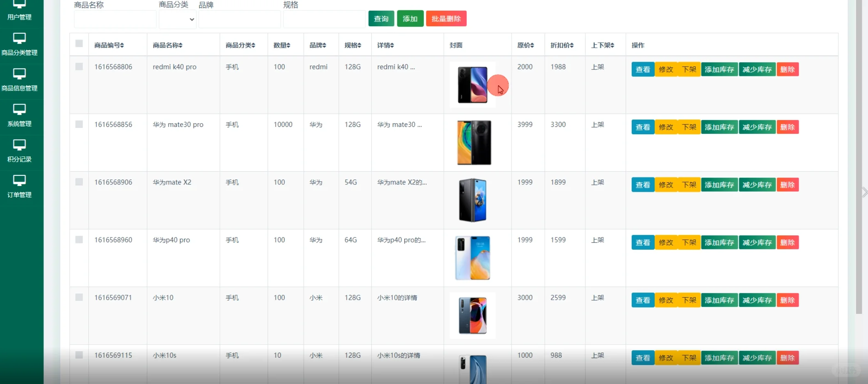Viewport: 868px width, 384px height.
Task: Click the 积分记录 sidebar icon
Action: click(x=19, y=145)
